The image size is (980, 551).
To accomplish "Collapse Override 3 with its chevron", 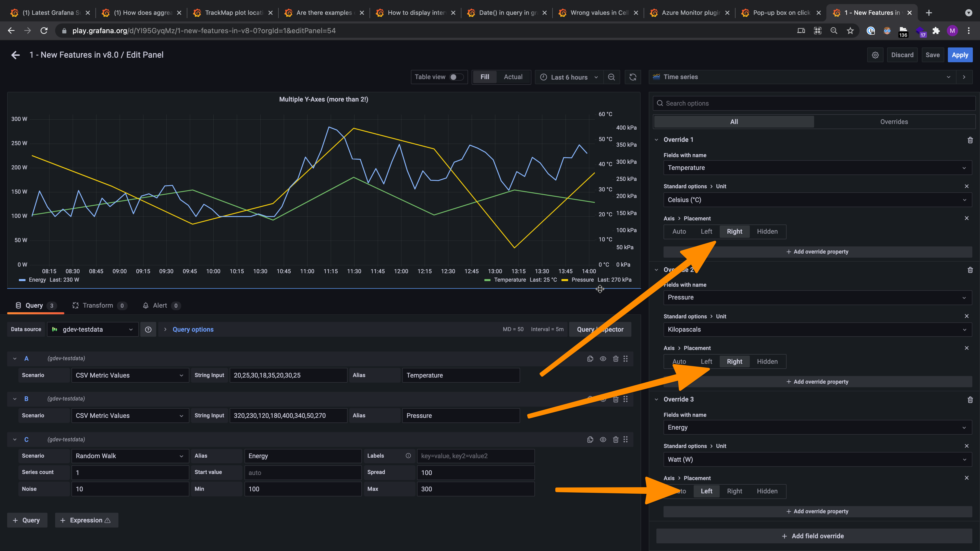I will [x=656, y=399].
